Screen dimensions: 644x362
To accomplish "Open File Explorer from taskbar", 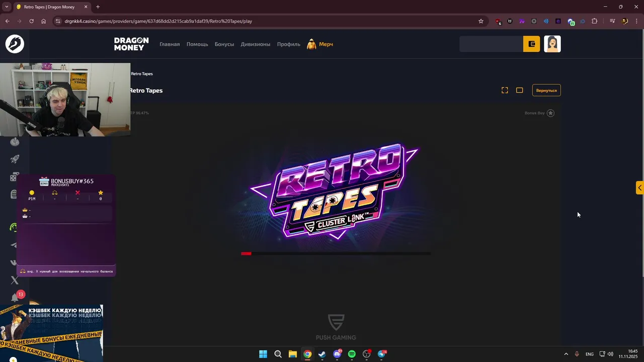I will coord(292,354).
